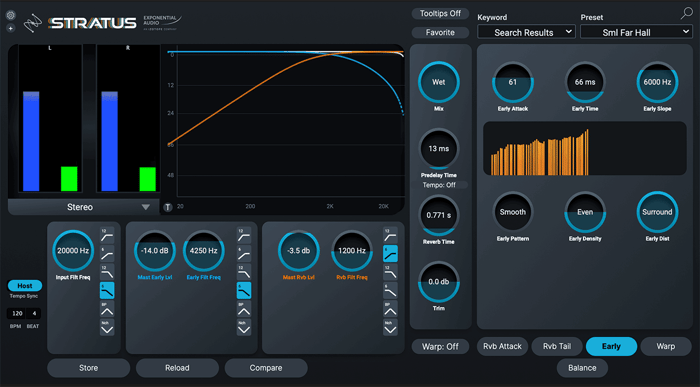Open the Preset Sml Far Hall dropdown
The image size is (700, 387).
[636, 32]
